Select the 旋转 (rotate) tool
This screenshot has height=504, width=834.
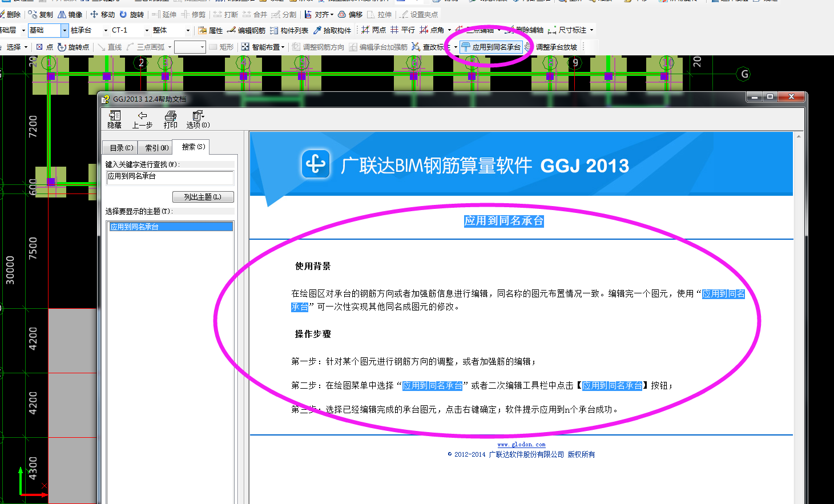[132, 14]
